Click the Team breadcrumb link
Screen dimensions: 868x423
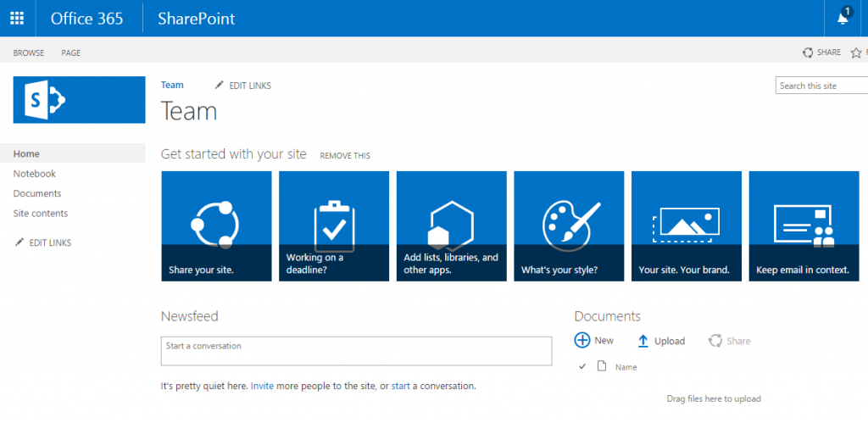tap(172, 85)
